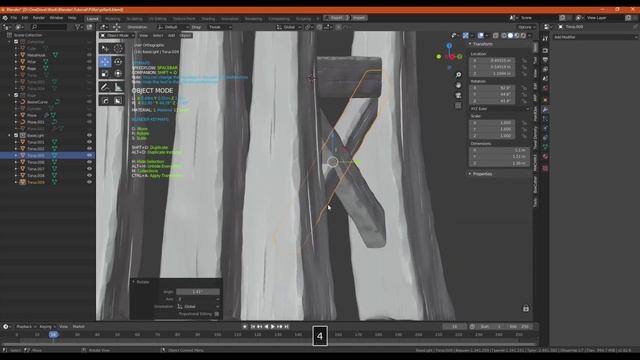Toggle the viewport X-ray button
Screen dimensions: 640x360
pyautogui.click(x=496, y=36)
